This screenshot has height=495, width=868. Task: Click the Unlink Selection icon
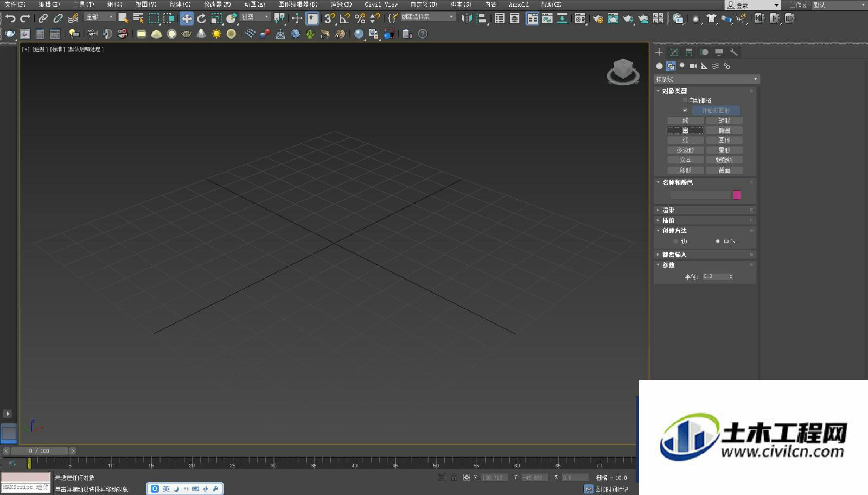pos(58,18)
